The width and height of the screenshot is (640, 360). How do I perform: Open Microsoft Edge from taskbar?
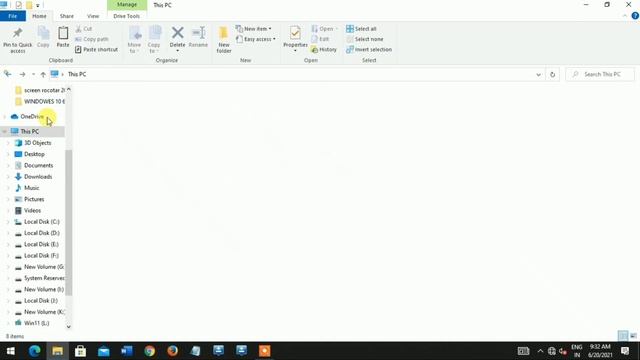[x=34, y=351]
